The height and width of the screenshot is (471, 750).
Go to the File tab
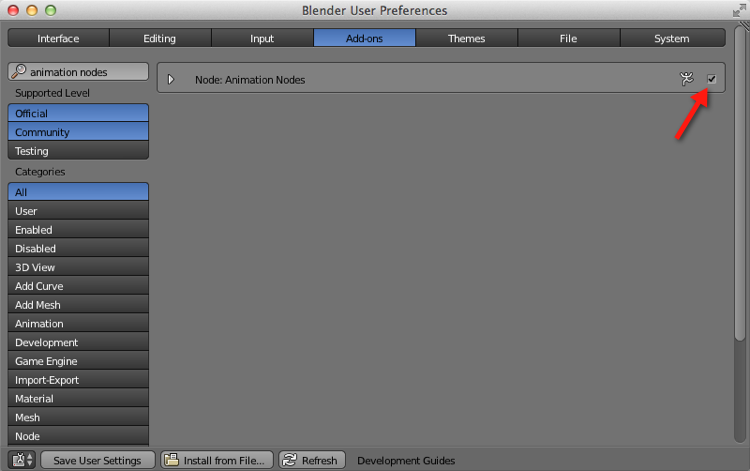569,38
